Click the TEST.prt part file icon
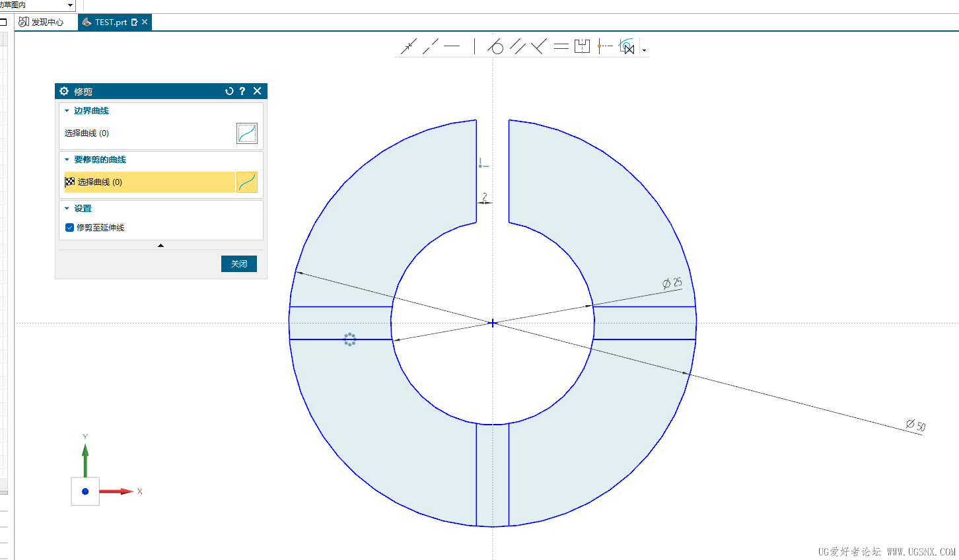The width and height of the screenshot is (959, 560). click(87, 22)
